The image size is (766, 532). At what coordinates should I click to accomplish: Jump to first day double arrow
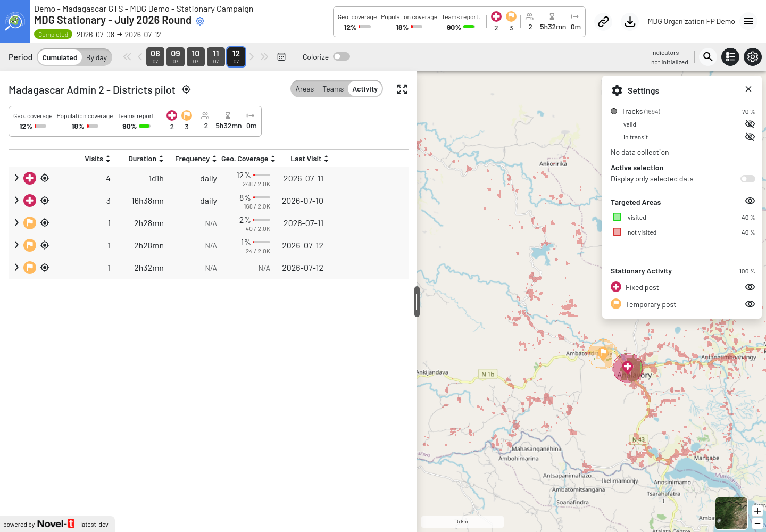[127, 57]
